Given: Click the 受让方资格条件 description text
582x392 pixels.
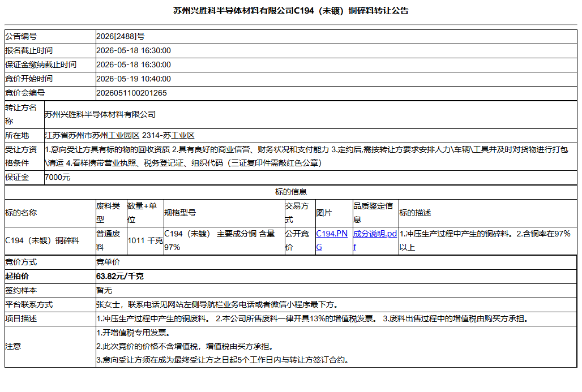Looking at the screenshot, I should [x=306, y=156].
